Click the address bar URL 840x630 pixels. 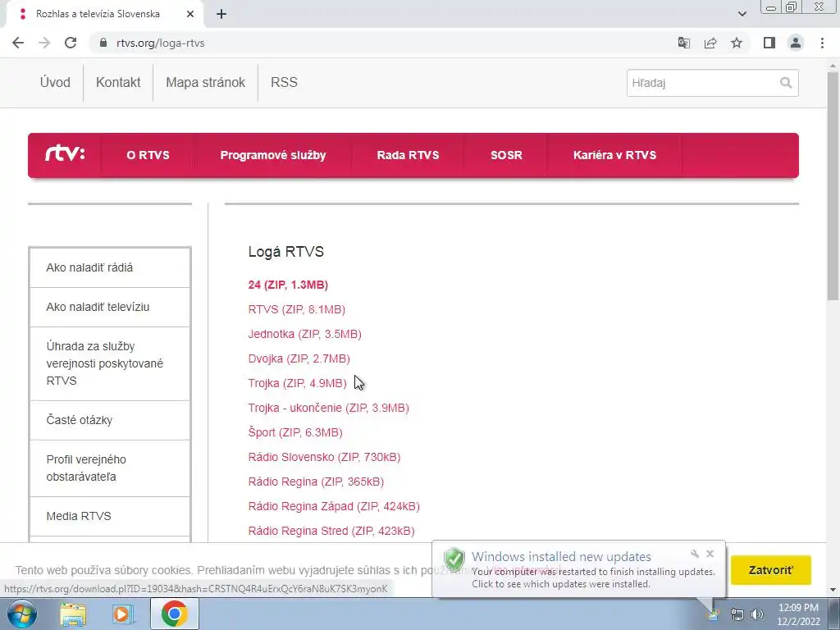coord(161,43)
